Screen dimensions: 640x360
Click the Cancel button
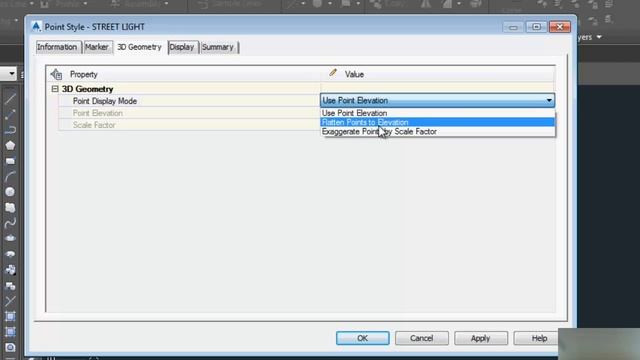[422, 338]
